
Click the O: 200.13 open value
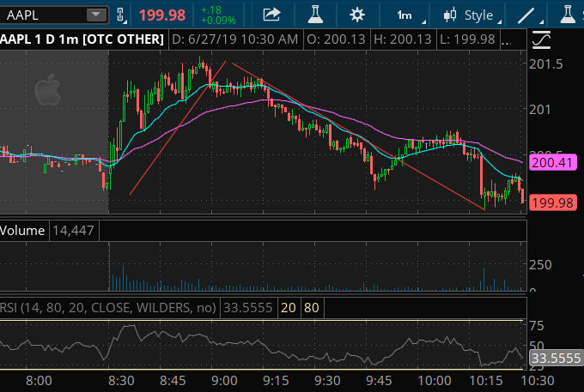[x=336, y=39]
